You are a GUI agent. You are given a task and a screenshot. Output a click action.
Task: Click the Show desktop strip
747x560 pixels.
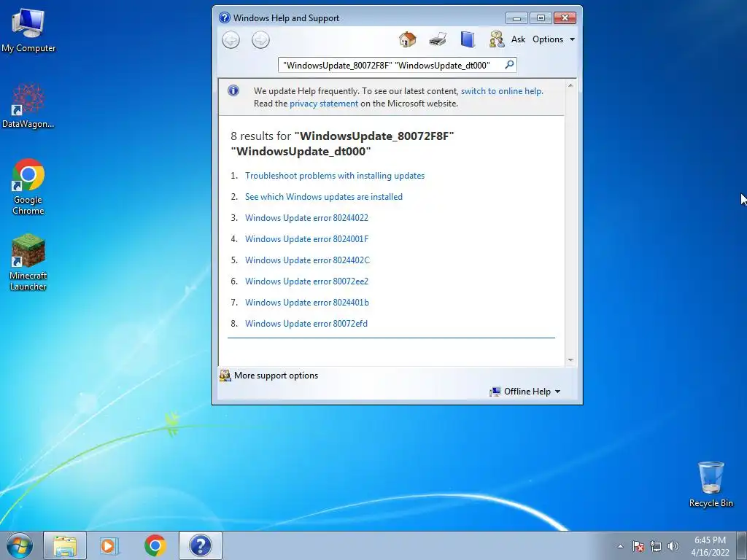742,545
